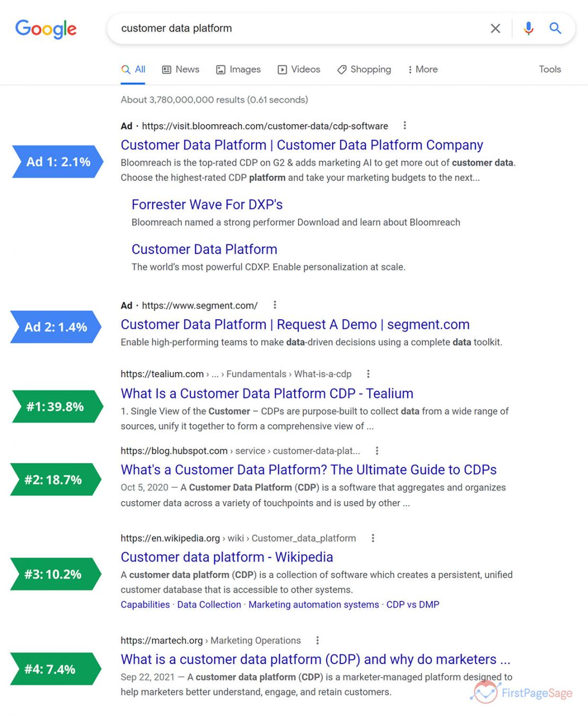Click the tealium.com breadcrumb URL
588x716 pixels.
pyautogui.click(x=236, y=374)
